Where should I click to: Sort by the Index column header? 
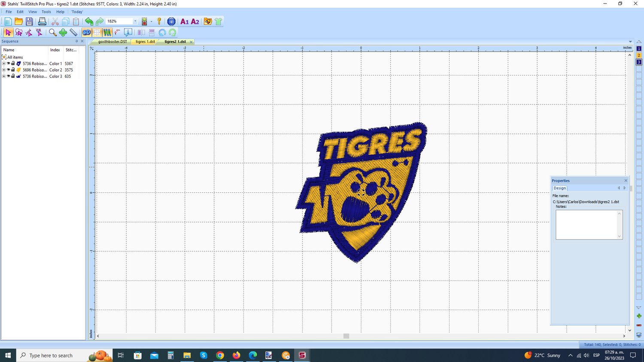(x=55, y=50)
